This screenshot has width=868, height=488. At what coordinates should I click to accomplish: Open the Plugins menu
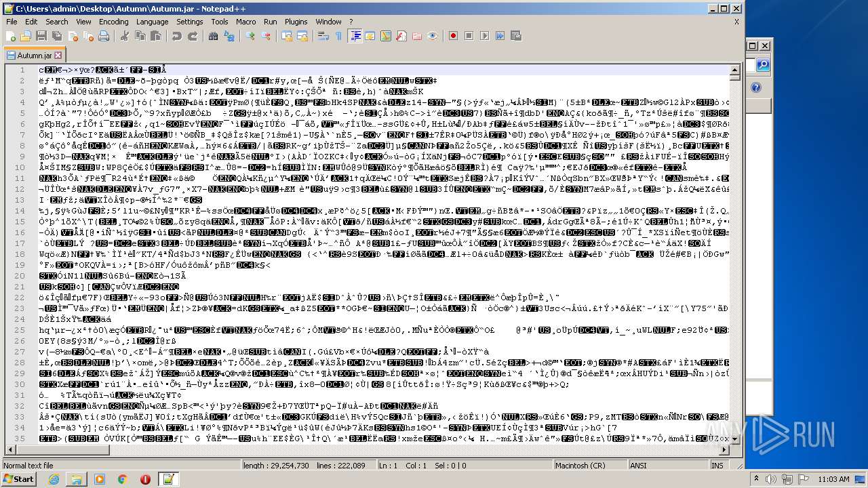coord(296,22)
